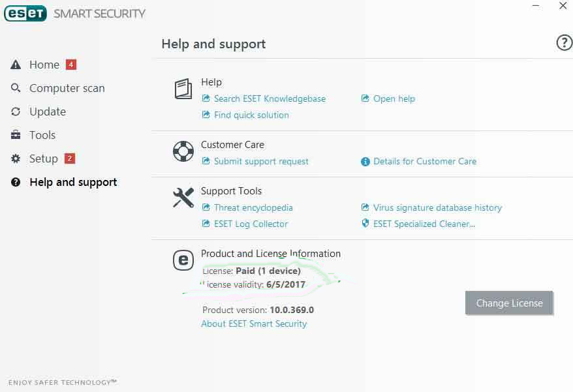Launch ESET Log Collector link
The height and width of the screenshot is (392, 573).
(x=251, y=224)
